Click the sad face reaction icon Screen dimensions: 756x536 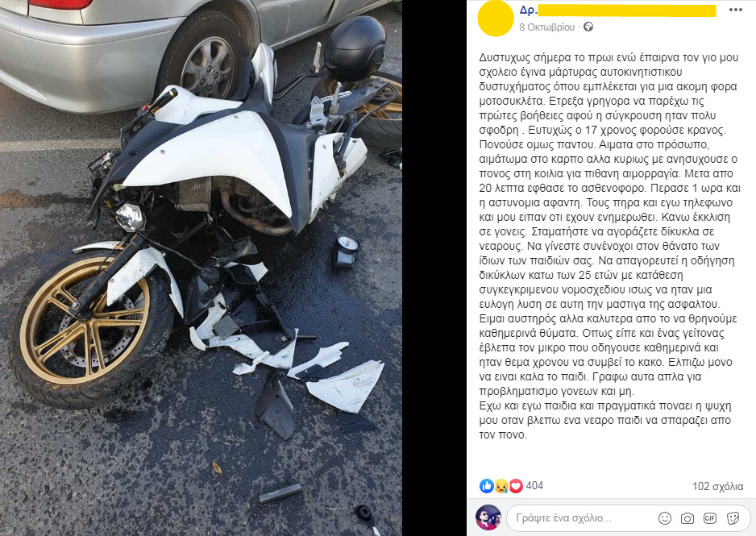point(501,486)
